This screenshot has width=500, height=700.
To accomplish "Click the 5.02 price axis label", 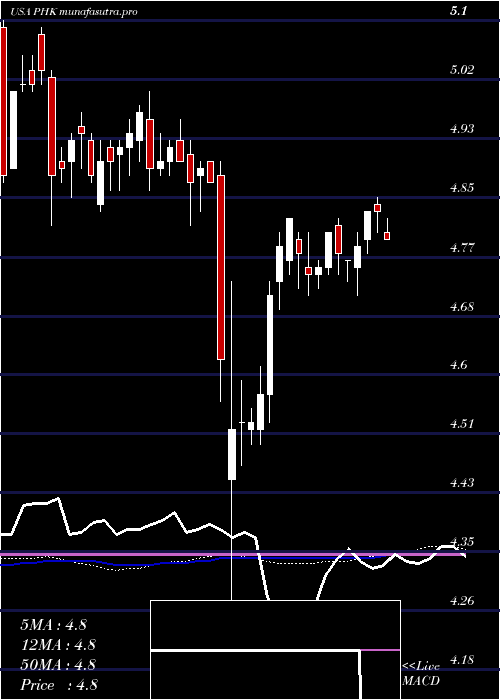I will tap(462, 70).
